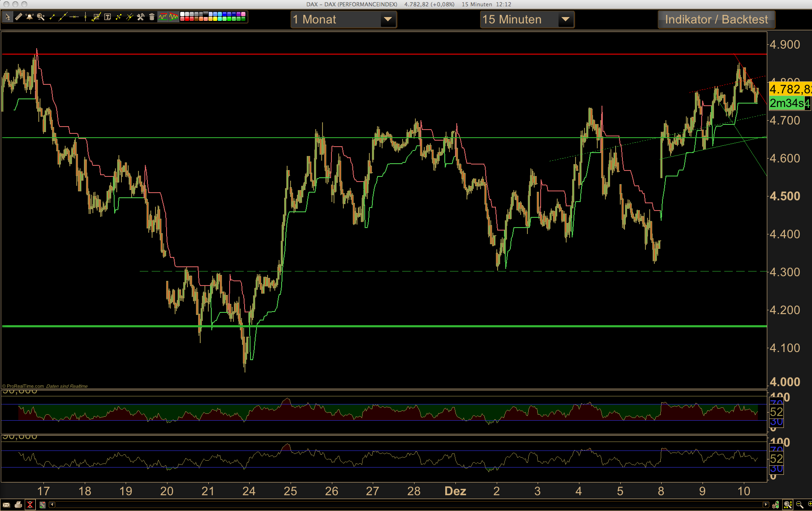This screenshot has width=812, height=511.
Task: Open the alarm bell tool
Action: point(29,17)
